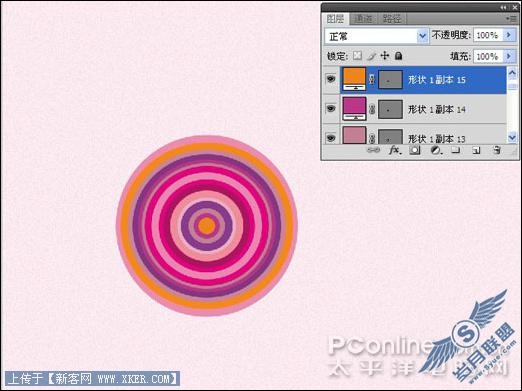The width and height of the screenshot is (522, 391).
Task: Click the link icon on 形状 1 副本 14
Action: (372, 109)
